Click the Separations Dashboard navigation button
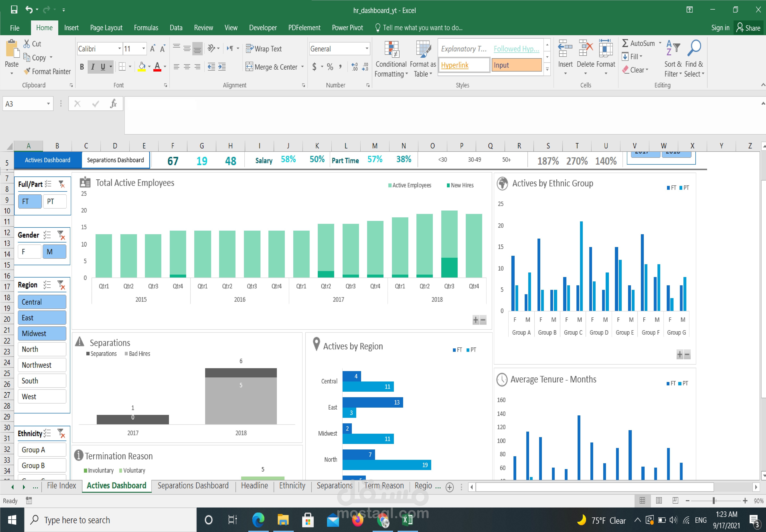Viewport: 766px width, 532px height. 115,160
